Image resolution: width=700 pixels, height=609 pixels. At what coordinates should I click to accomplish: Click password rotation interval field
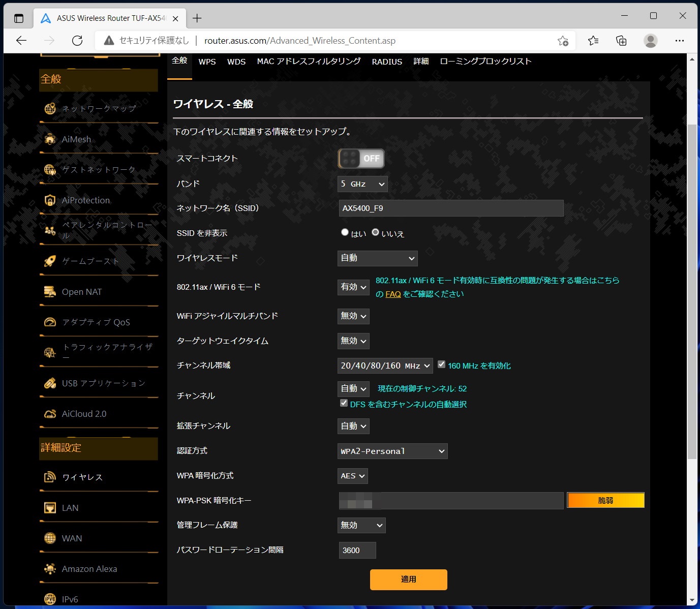tap(357, 551)
